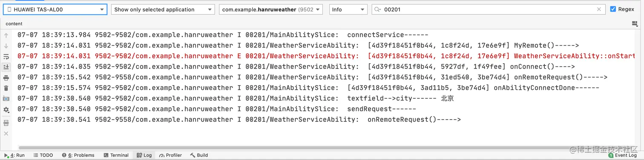Open log settings gear icon

(6, 109)
